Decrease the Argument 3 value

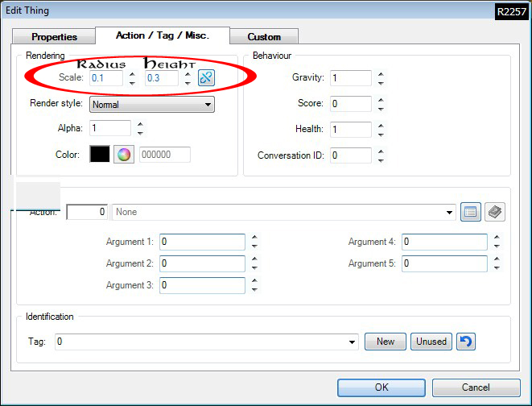[x=254, y=289]
